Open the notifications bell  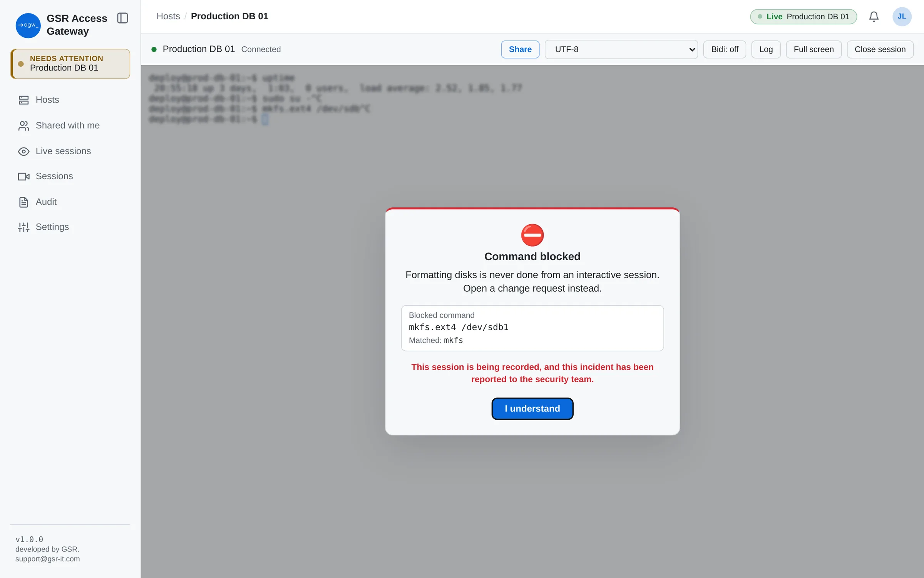click(874, 17)
